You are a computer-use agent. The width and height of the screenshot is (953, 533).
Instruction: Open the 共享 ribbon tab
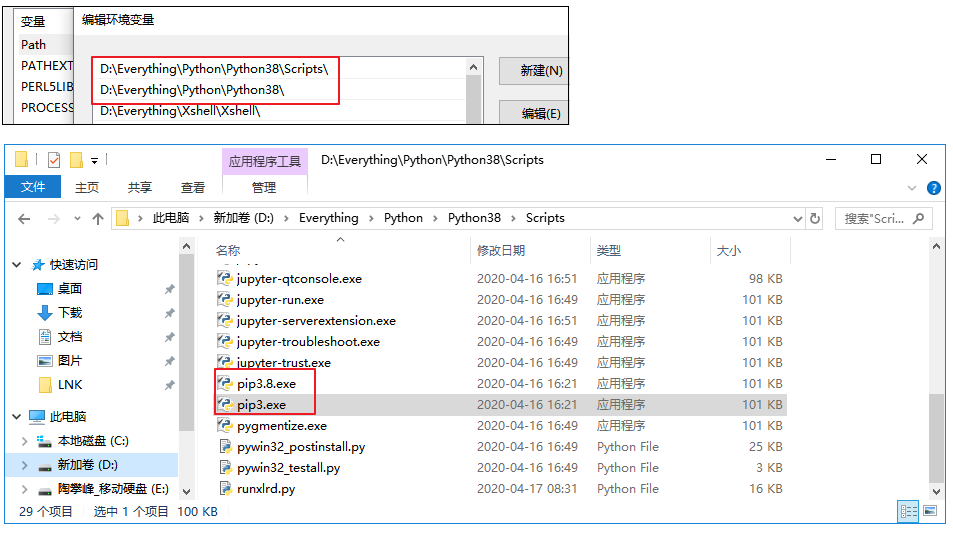pos(140,187)
